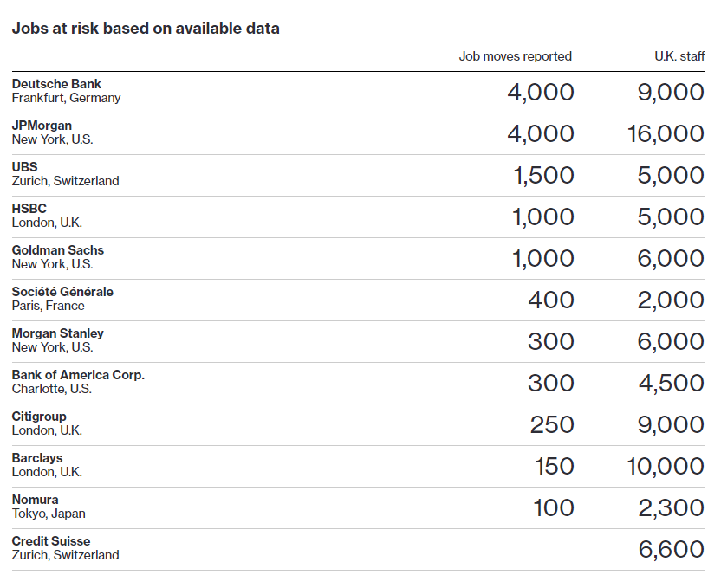Select the 'Tokyo, Japan' location text
This screenshot has width=721, height=588.
point(49,514)
